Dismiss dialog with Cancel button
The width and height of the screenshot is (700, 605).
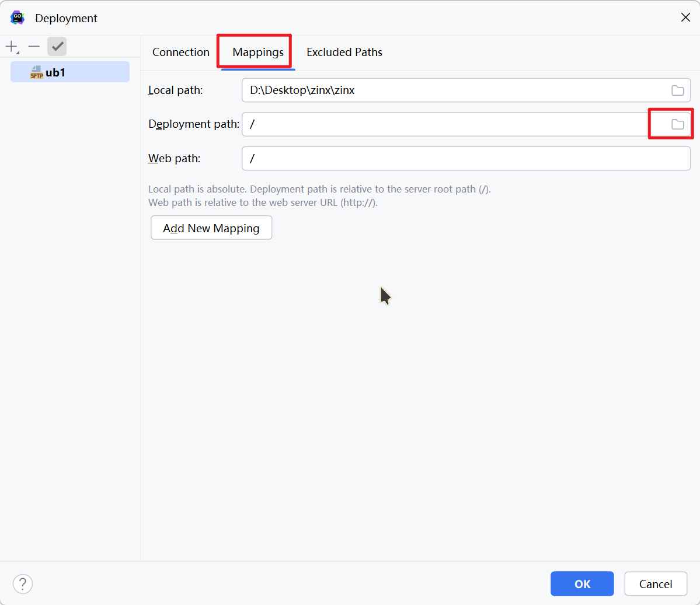click(656, 583)
